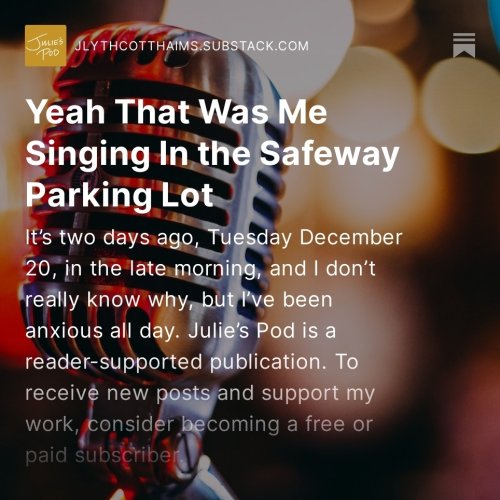Click the gold Julie's Pod logo
This screenshot has height=500, width=500.
(x=46, y=46)
